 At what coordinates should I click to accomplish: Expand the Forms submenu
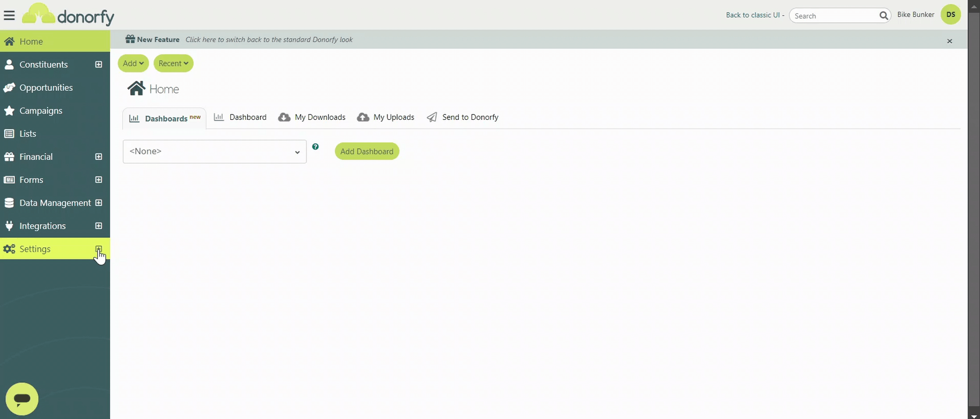click(x=99, y=180)
